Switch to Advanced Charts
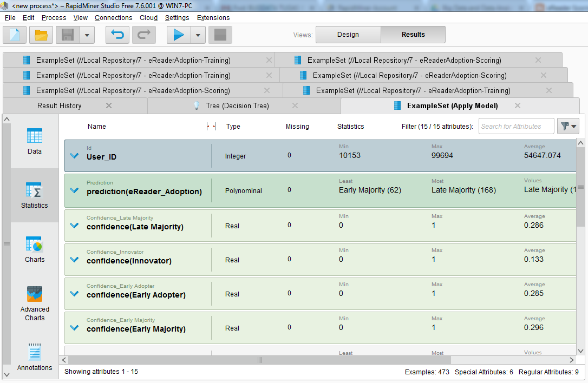Image resolution: width=588 pixels, height=383 pixels. click(x=34, y=303)
